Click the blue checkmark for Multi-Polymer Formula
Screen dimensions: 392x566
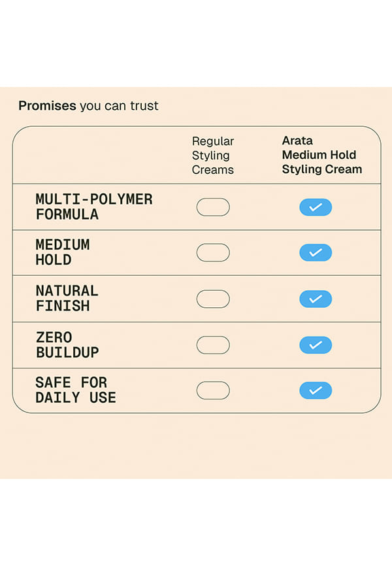(x=316, y=207)
